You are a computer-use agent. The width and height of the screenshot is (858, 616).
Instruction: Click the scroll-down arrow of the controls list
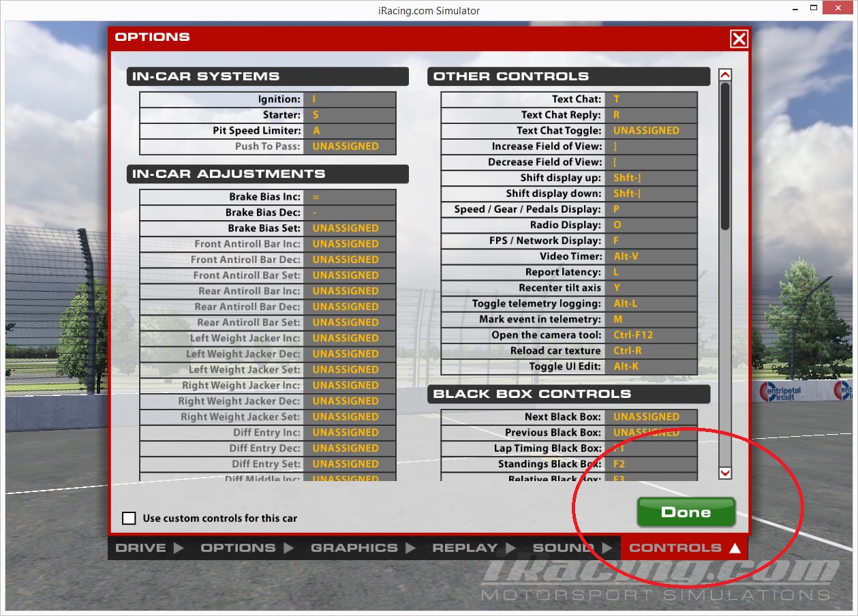point(725,472)
